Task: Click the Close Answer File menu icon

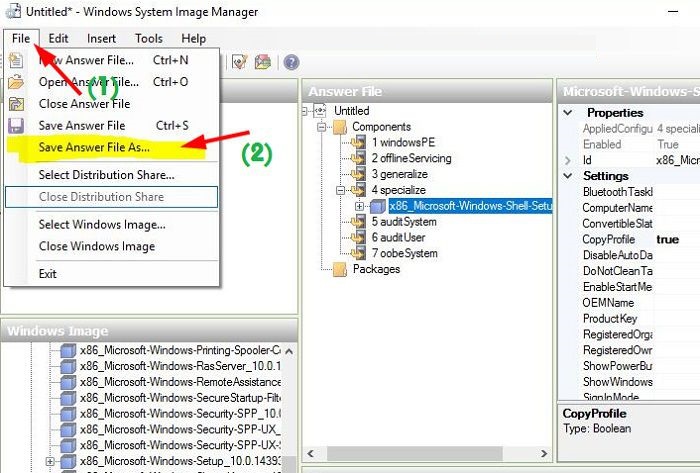Action: point(16,104)
